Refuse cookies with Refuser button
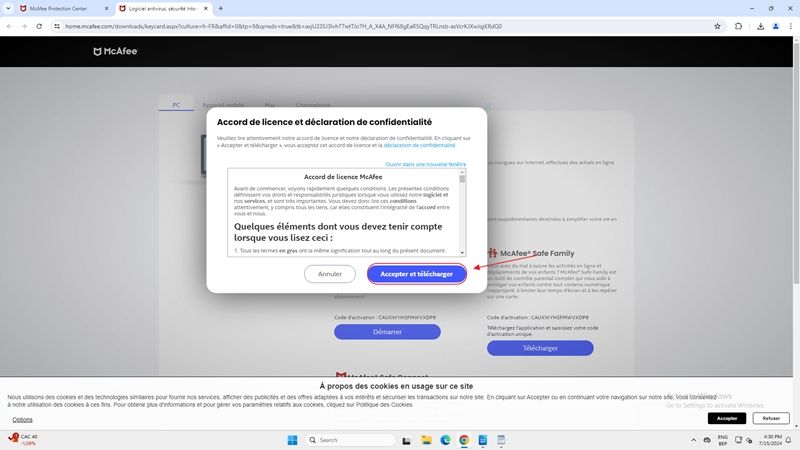 [771, 418]
